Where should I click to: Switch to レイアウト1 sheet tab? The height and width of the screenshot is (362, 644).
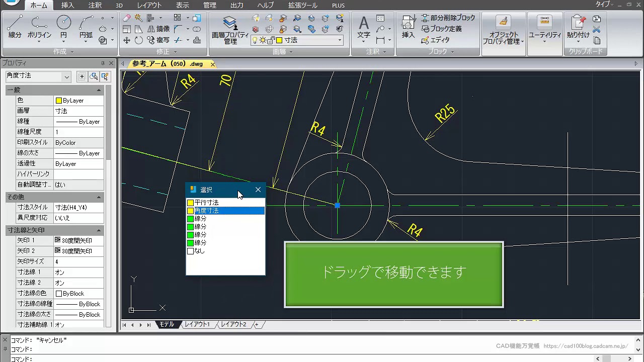point(197,325)
